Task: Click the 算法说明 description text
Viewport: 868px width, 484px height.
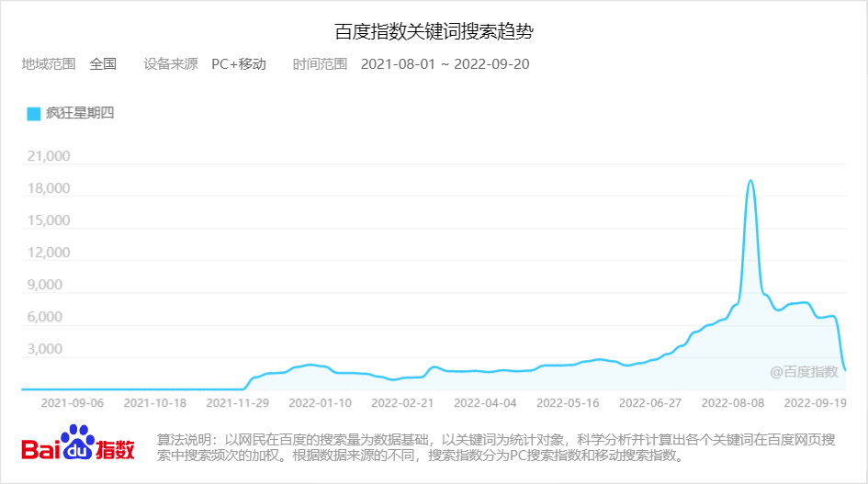Action: pyautogui.click(x=496, y=447)
